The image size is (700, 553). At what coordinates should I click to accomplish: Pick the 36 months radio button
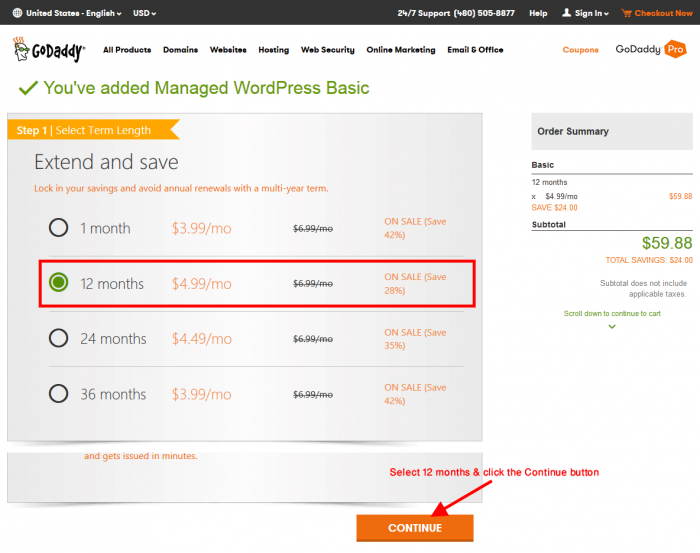click(58, 394)
